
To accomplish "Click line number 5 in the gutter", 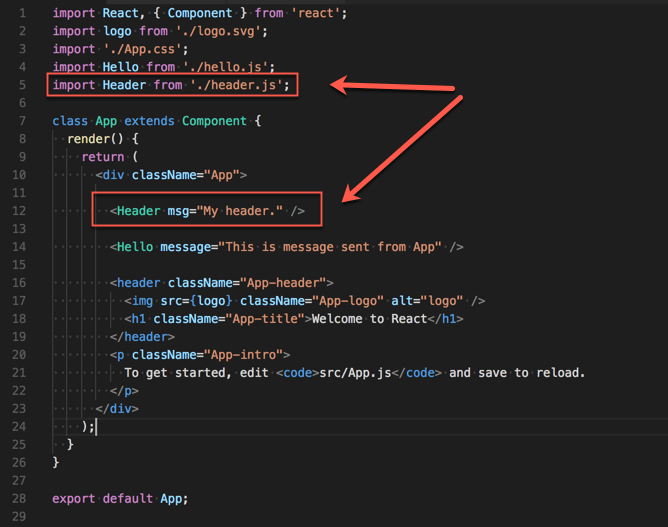I will click(22, 85).
